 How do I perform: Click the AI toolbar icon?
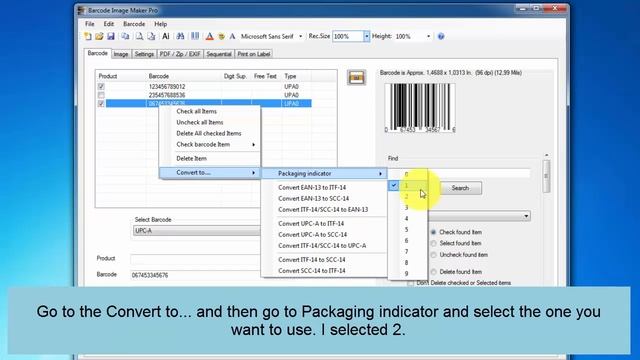tap(166, 36)
